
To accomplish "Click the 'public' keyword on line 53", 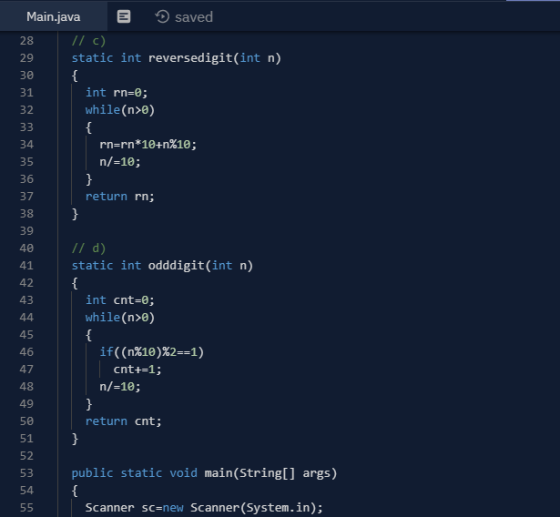I will click(x=92, y=473).
